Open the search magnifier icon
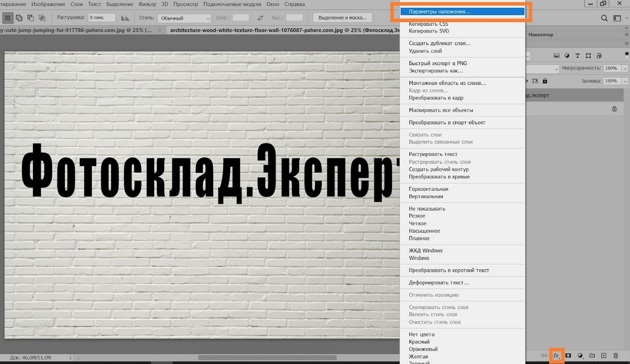This screenshot has width=630, height=364. pos(604,18)
